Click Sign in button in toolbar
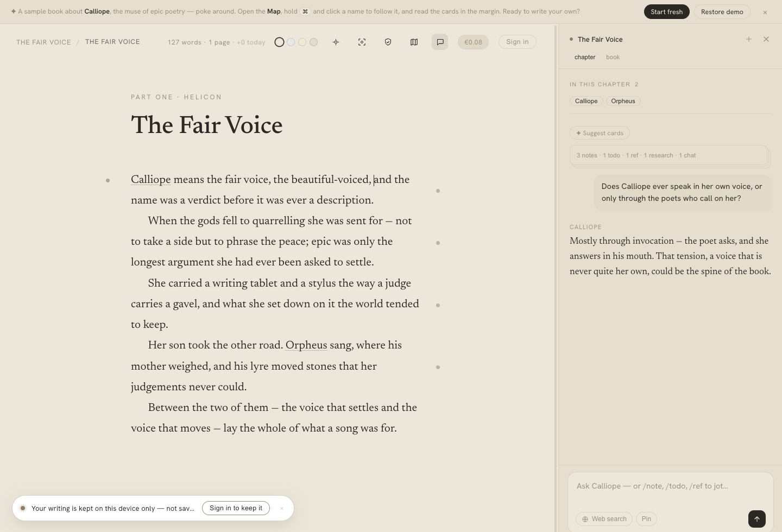Viewport: 782px width, 532px height. 518,42
